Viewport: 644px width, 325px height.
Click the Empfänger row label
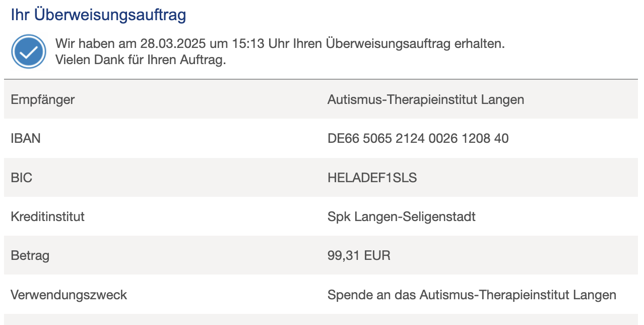click(x=42, y=99)
